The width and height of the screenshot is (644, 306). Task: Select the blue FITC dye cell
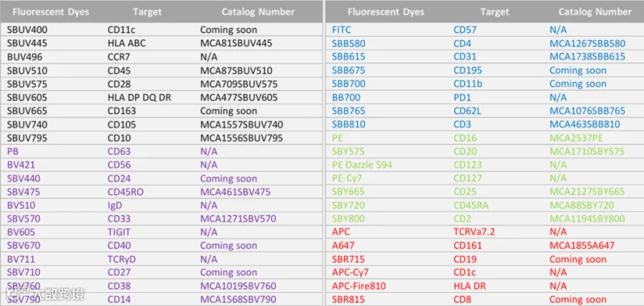[x=341, y=29]
